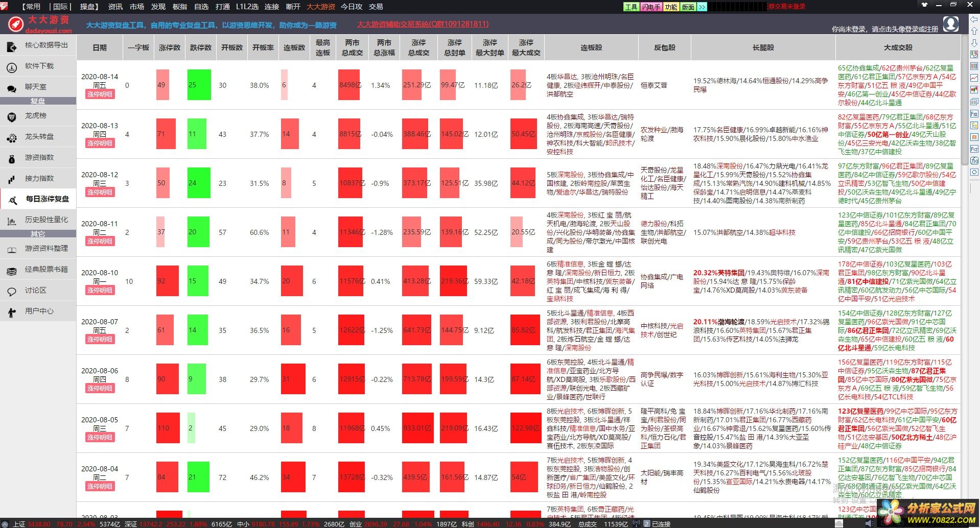Click the orange 自 (self-select) icon
Screen dimensions: 980x528
[x=974, y=137]
